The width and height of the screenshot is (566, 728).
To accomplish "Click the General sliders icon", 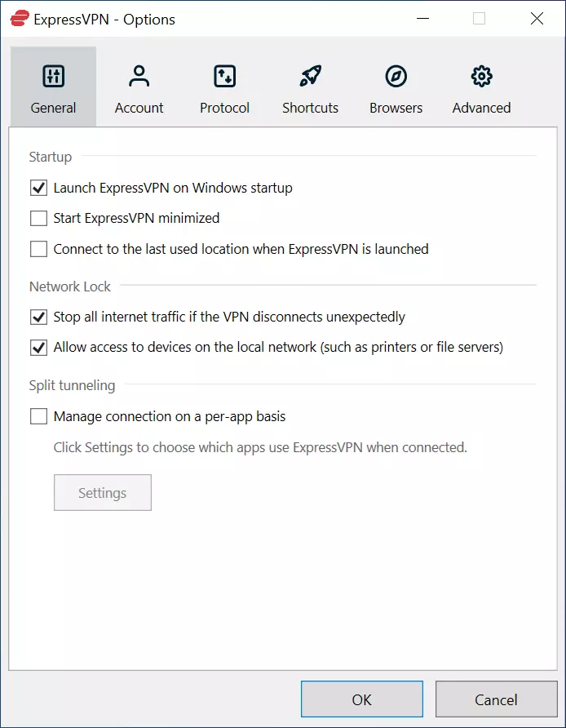I will (x=53, y=77).
